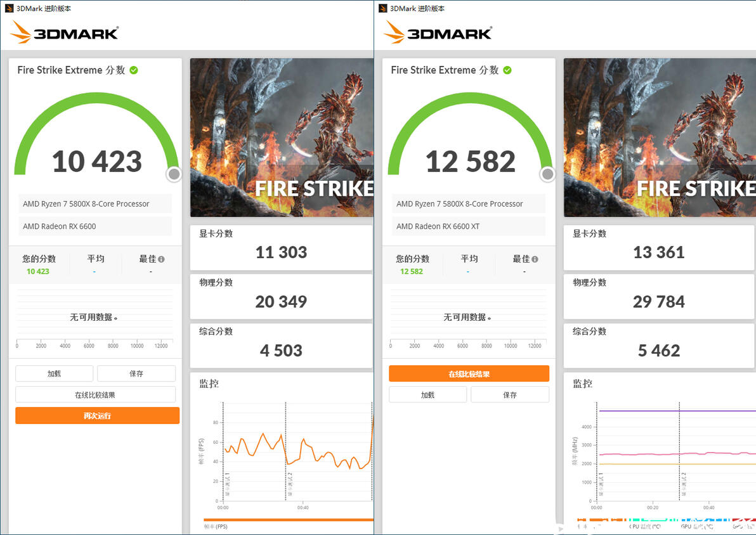756x535 pixels.
Task: Click the green validity checkmark beside the 10 423 score title
Action: point(134,70)
